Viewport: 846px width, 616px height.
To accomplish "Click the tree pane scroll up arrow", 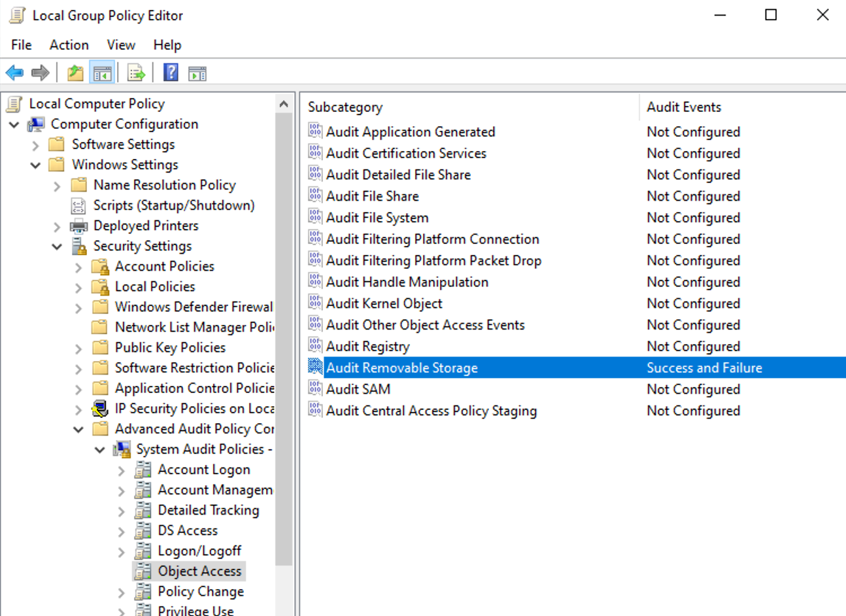I will point(284,103).
